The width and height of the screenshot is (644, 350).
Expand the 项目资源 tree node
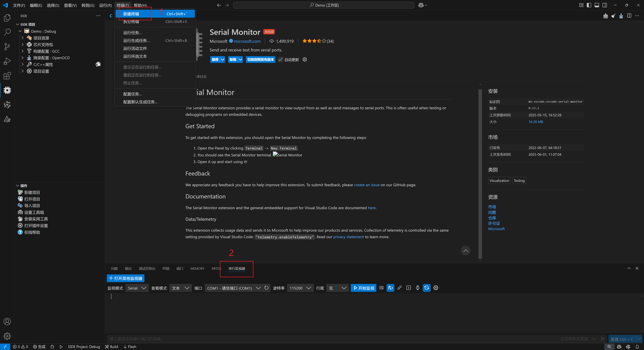[x=22, y=38]
